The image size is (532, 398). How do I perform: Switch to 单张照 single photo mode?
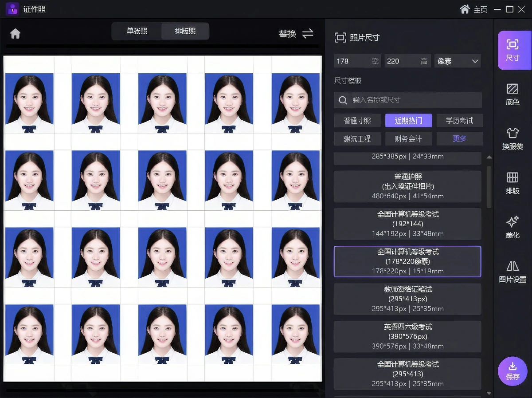point(137,32)
